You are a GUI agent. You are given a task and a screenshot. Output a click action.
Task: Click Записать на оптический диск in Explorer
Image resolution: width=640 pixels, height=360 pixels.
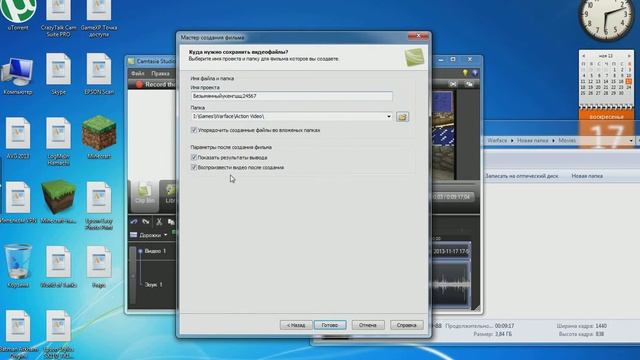(522, 176)
